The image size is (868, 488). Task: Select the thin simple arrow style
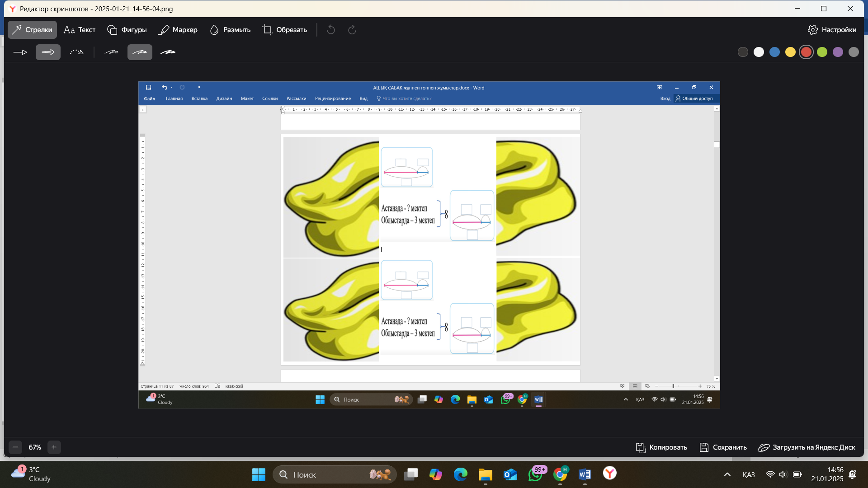coord(20,52)
